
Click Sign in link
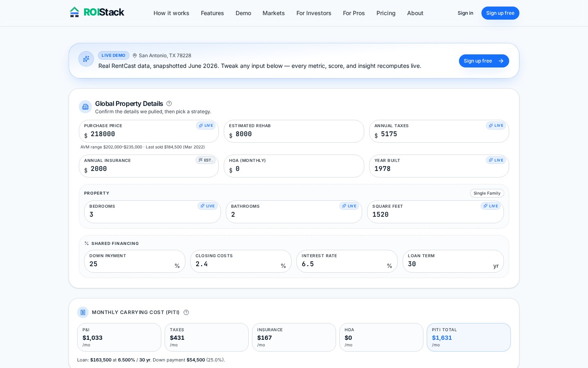pos(465,13)
